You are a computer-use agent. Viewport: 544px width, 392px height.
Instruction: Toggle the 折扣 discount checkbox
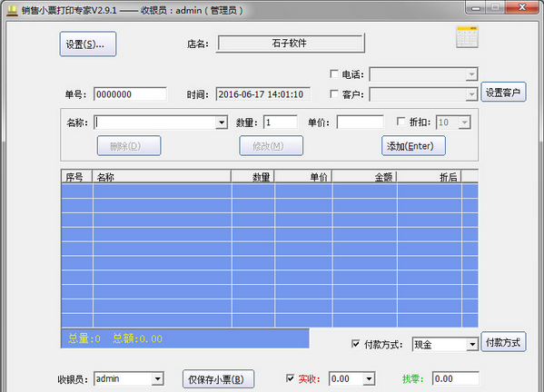[401, 122]
